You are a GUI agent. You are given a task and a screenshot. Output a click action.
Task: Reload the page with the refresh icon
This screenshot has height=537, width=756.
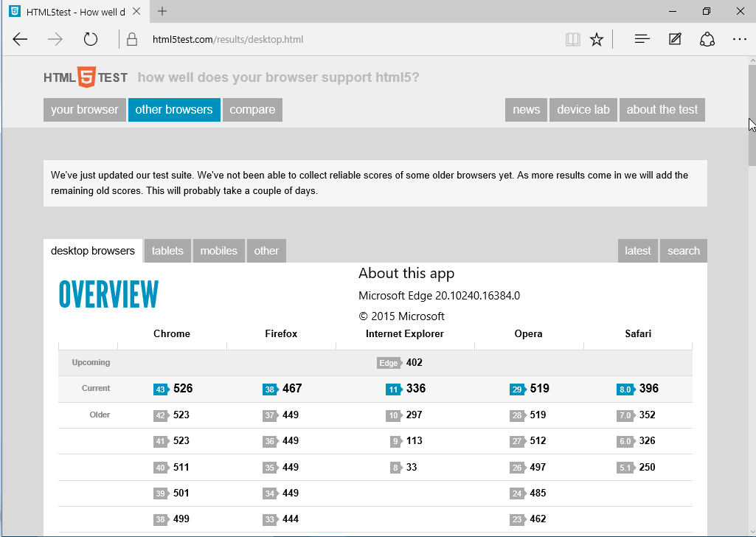[90, 39]
